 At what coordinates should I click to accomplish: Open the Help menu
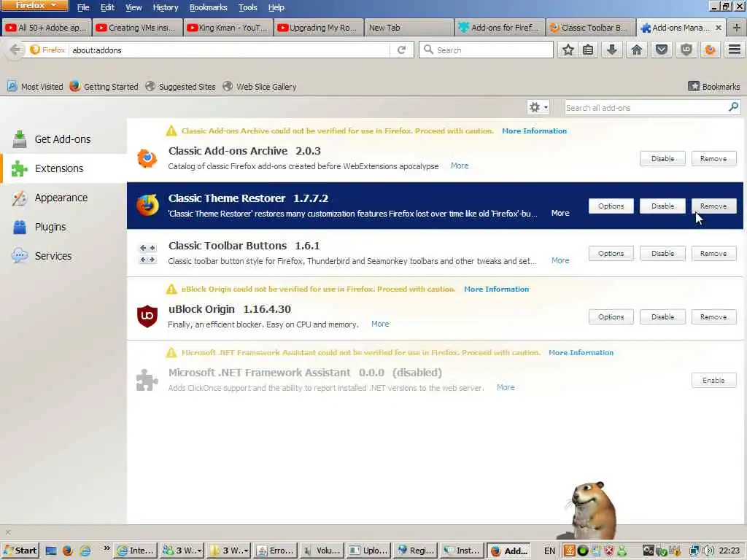coord(276,7)
